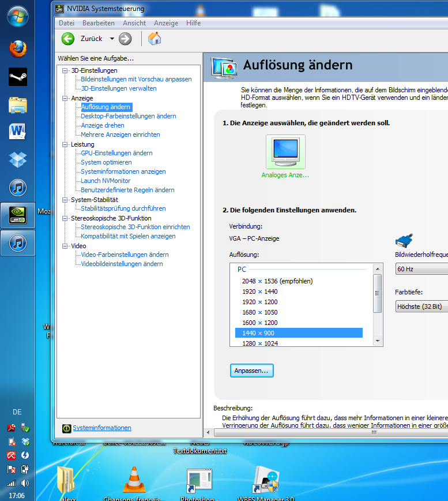Image resolution: width=448 pixels, height=501 pixels.
Task: Open the Anzeige menu
Action: [166, 23]
